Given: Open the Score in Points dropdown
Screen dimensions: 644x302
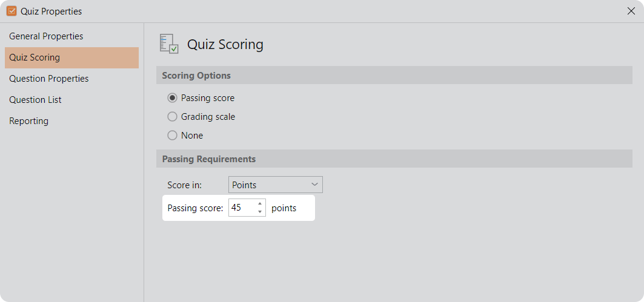Looking at the screenshot, I should click(x=276, y=185).
